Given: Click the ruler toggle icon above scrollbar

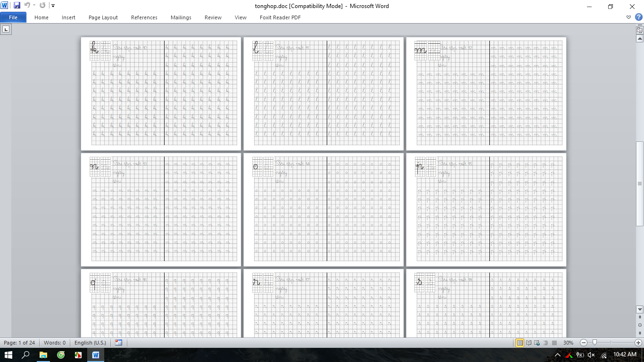Looking at the screenshot, I should click(x=640, y=30).
